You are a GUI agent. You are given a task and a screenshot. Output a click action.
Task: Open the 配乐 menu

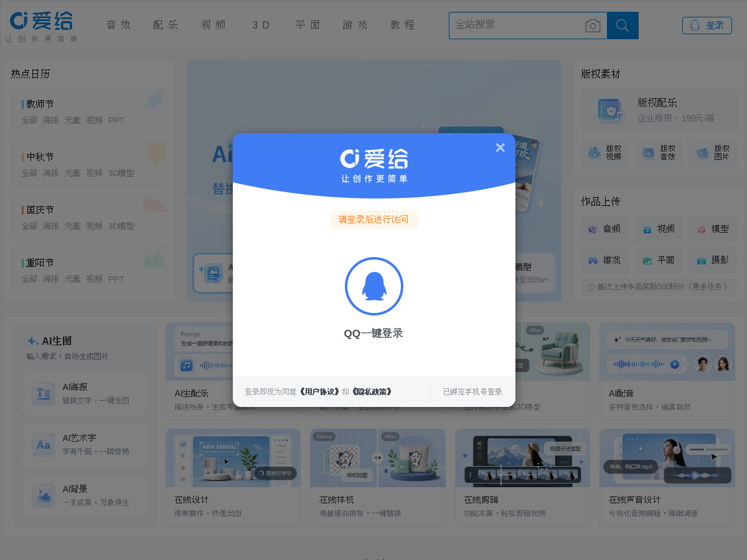(x=166, y=25)
